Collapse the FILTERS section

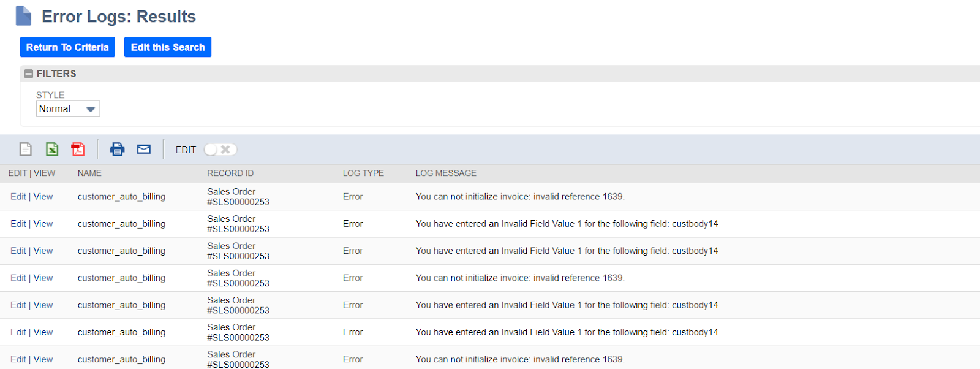28,74
